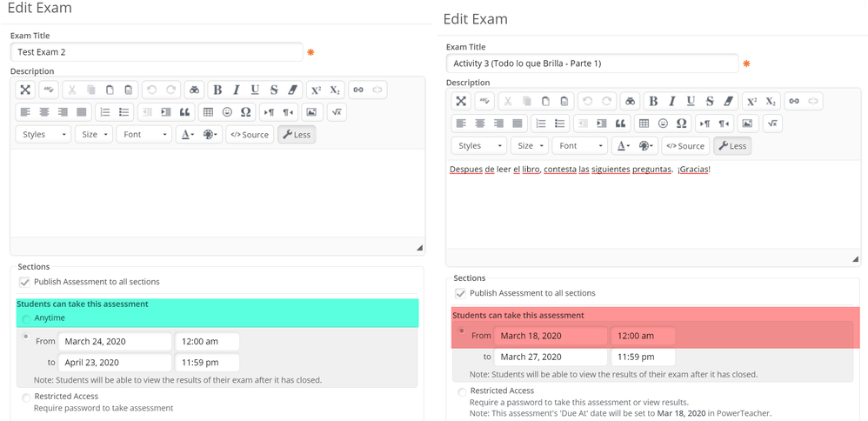This screenshot has width=868, height=421.
Task: Open text color picker in Test Exam 2 editor
Action: pos(186,135)
